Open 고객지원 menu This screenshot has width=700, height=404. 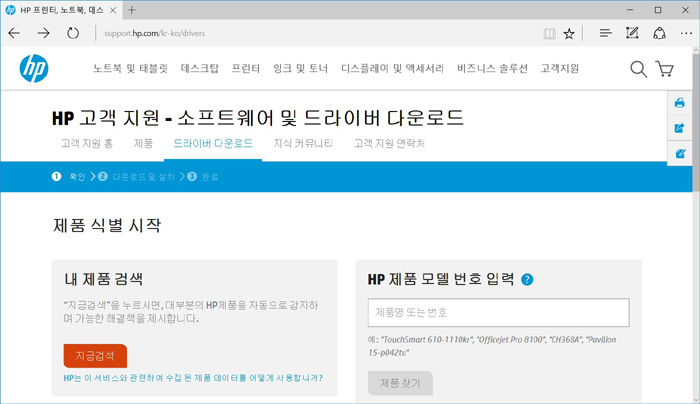point(560,68)
